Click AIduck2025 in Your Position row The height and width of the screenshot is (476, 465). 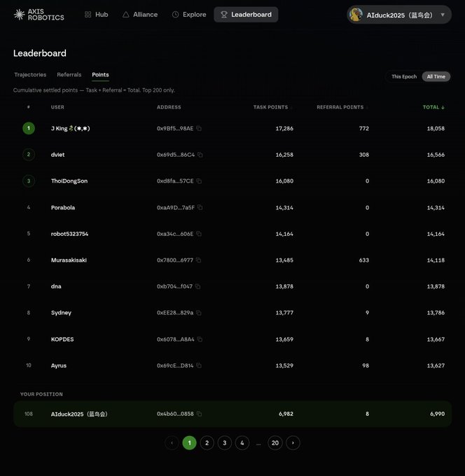click(79, 414)
